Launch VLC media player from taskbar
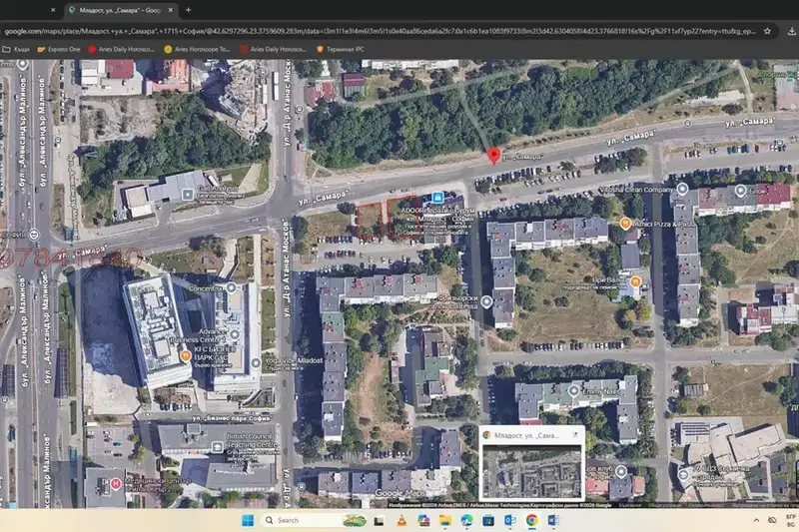The image size is (799, 532). pos(401,520)
